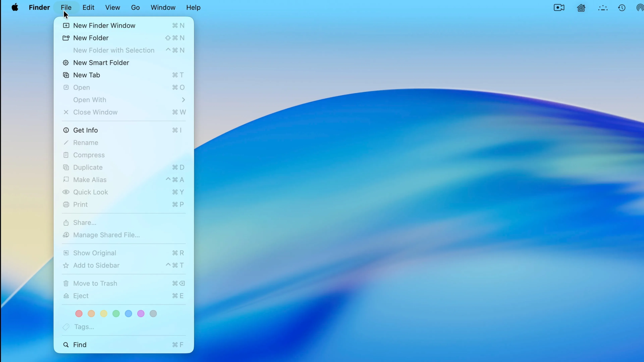Image resolution: width=644 pixels, height=362 pixels.
Task: Expand the Open With submenu arrow
Action: [x=183, y=100]
